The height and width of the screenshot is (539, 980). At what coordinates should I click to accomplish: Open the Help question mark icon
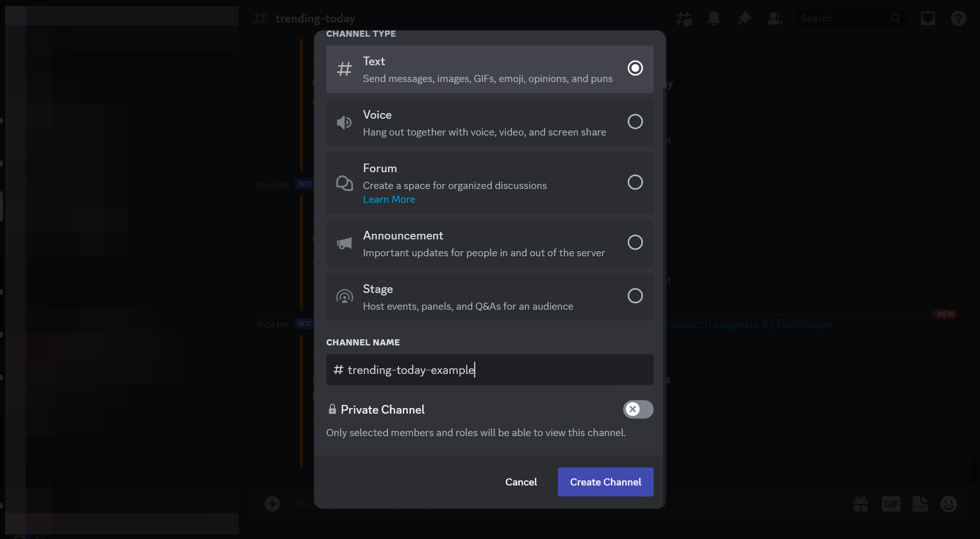point(958,19)
